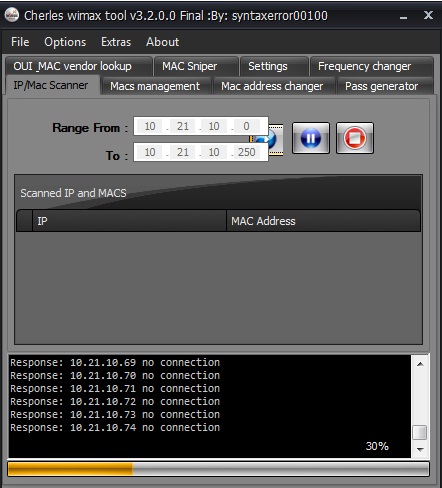The height and width of the screenshot is (488, 442).
Task: Open the Frequency changer tab
Action: pyautogui.click(x=371, y=66)
